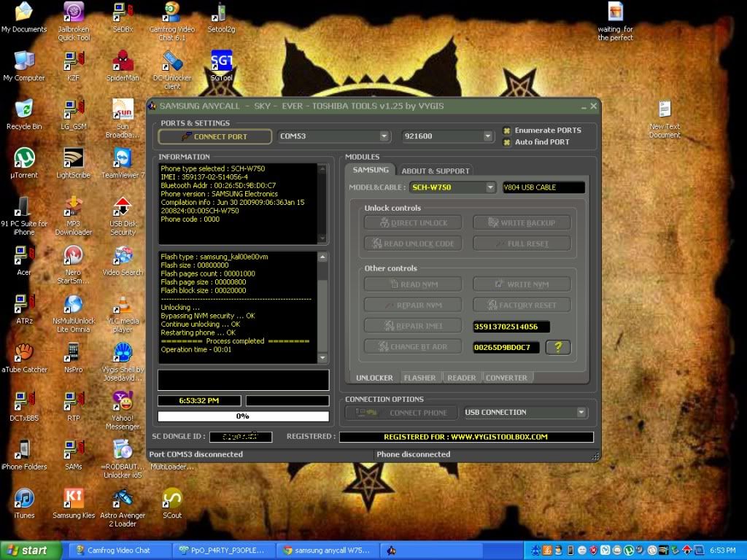Expand the SCH-W750 model dropdown
The width and height of the screenshot is (747, 560).
(x=490, y=187)
